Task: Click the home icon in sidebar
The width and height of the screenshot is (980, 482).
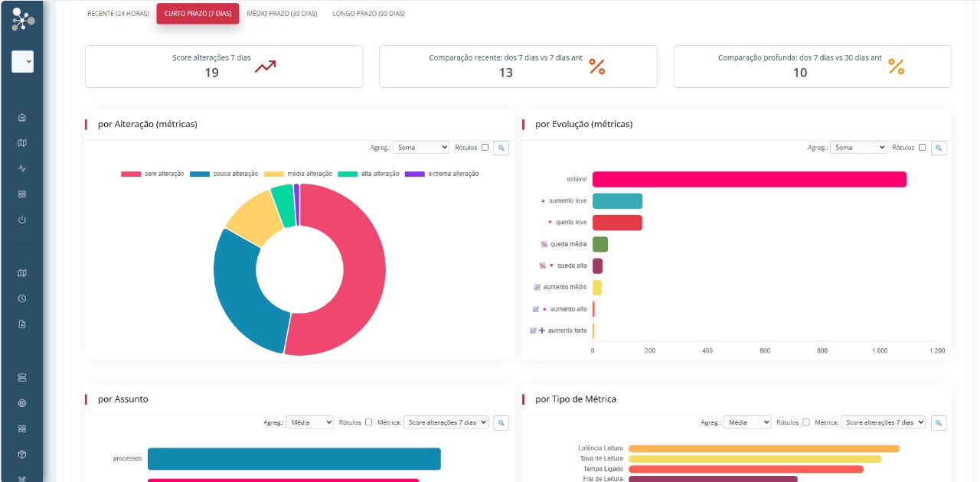Action: pos(22,117)
